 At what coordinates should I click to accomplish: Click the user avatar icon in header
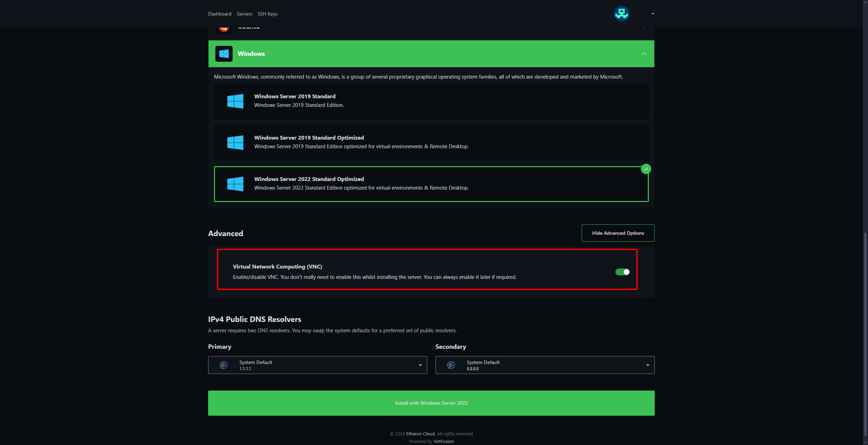(x=622, y=14)
